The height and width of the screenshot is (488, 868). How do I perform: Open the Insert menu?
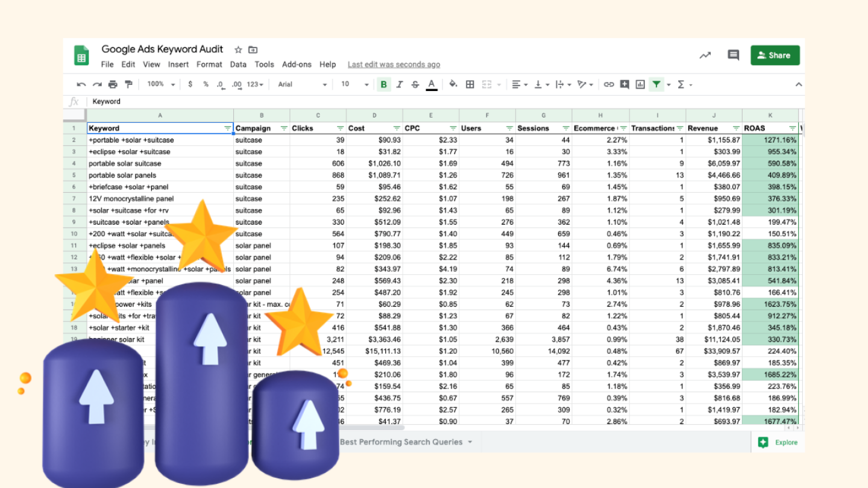tap(178, 64)
